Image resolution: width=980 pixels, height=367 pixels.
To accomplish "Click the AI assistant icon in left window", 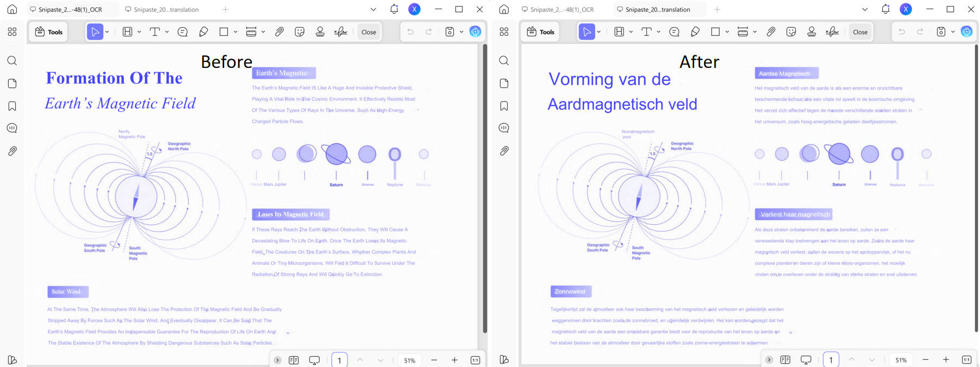I will point(475,32).
